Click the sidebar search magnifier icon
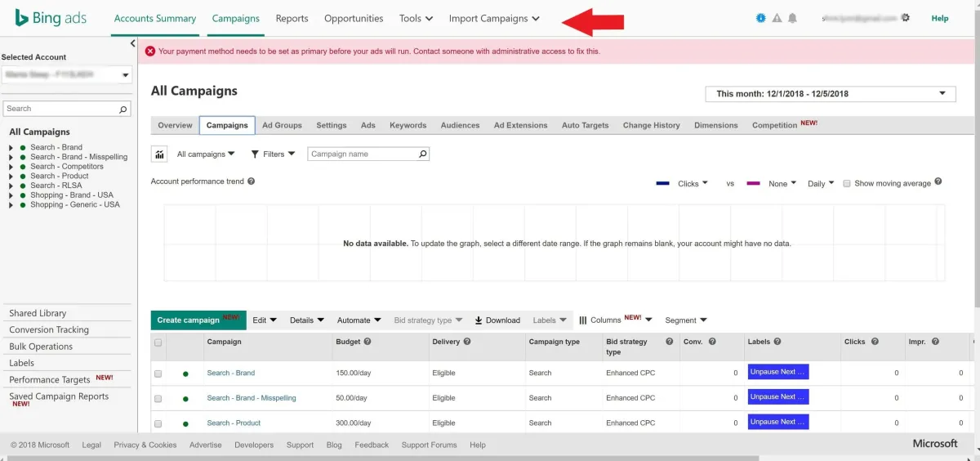 (x=123, y=109)
